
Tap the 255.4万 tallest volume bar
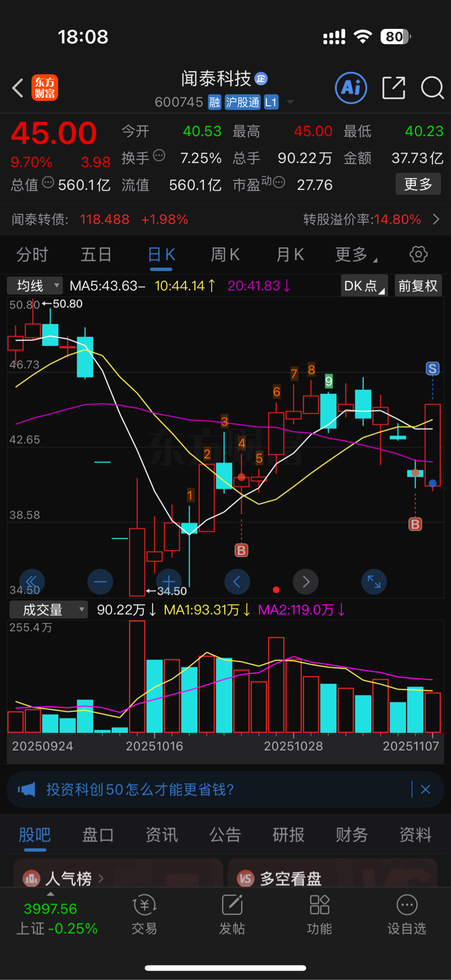click(x=137, y=677)
